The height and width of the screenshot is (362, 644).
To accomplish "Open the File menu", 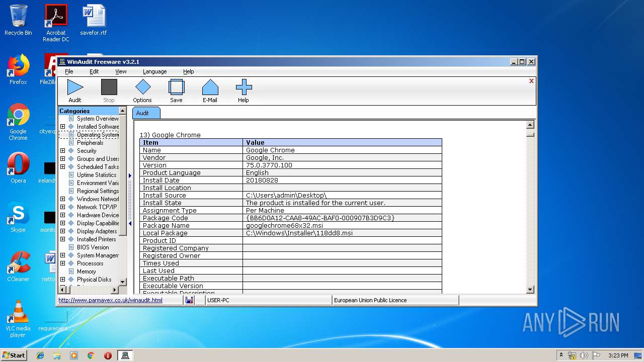I will point(69,71).
